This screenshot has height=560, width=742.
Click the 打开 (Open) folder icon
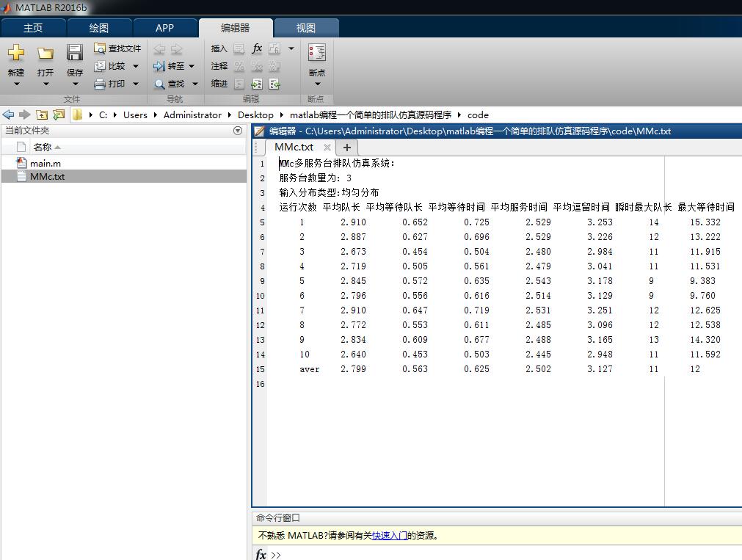point(46,53)
